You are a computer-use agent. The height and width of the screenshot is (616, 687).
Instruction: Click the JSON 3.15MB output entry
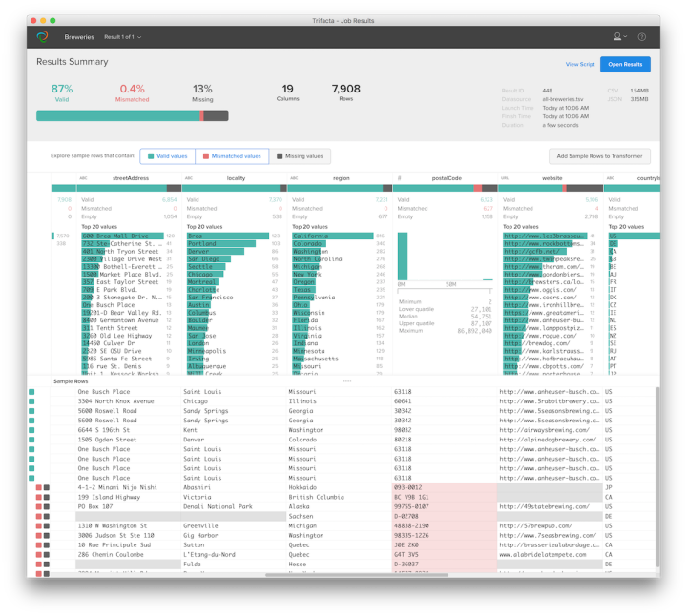[x=628, y=99]
